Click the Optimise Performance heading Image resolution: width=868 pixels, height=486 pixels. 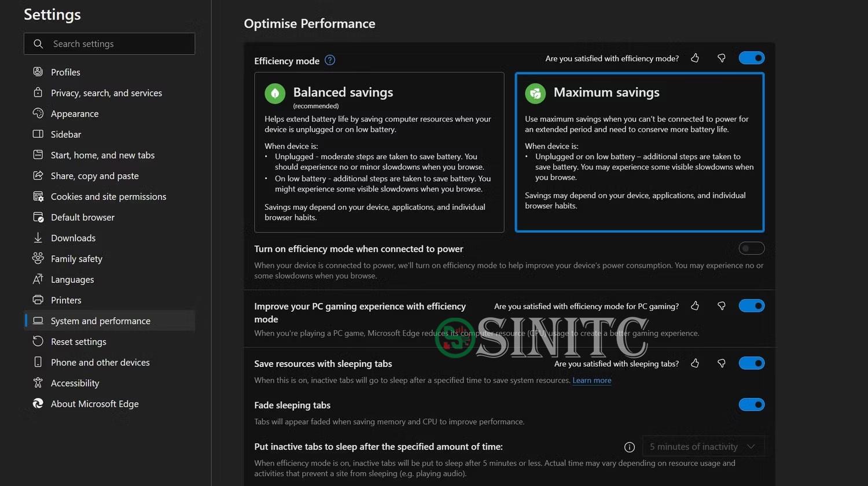tap(310, 24)
